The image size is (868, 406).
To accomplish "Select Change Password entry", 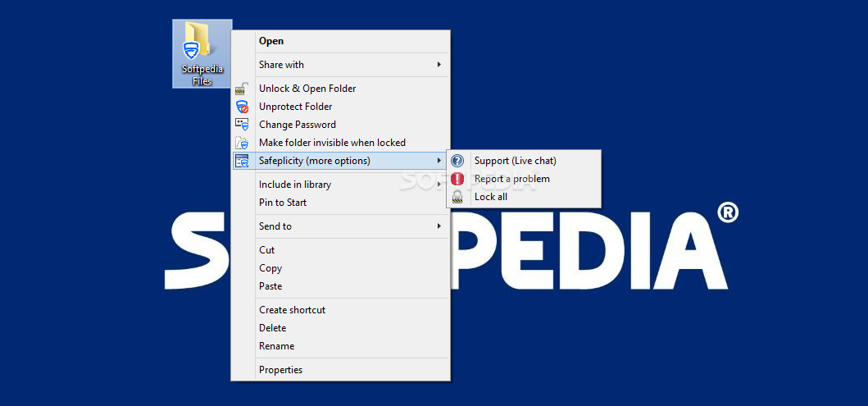I will tap(340, 125).
